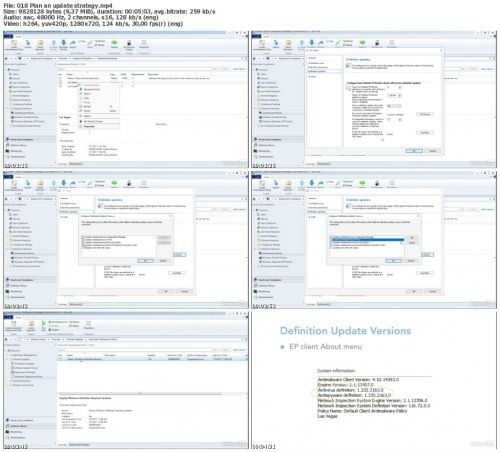Select Automatic Deployment Rules tree node
500x452 pixels.
tap(28, 377)
